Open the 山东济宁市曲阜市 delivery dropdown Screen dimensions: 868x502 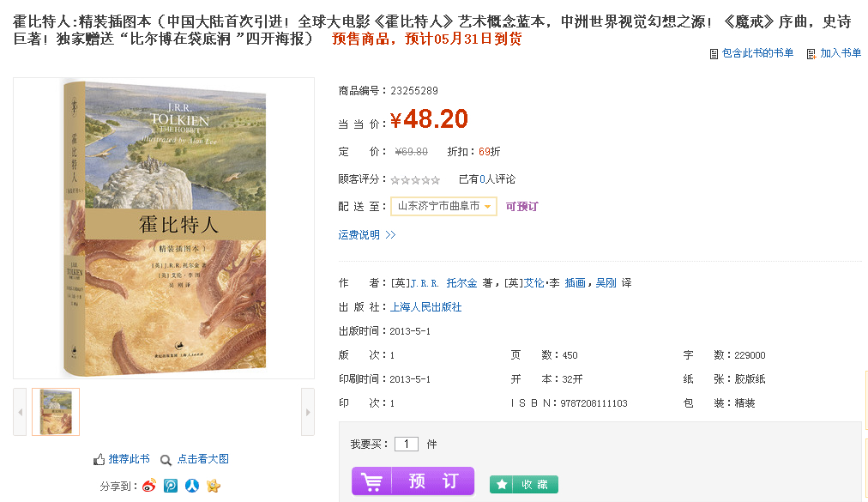tap(443, 207)
